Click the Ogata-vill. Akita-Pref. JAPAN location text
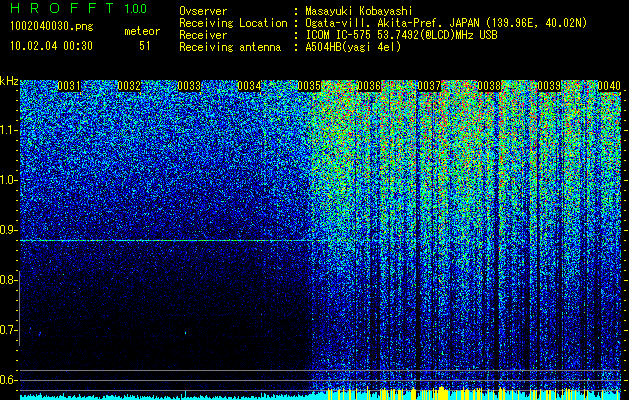 click(x=446, y=23)
